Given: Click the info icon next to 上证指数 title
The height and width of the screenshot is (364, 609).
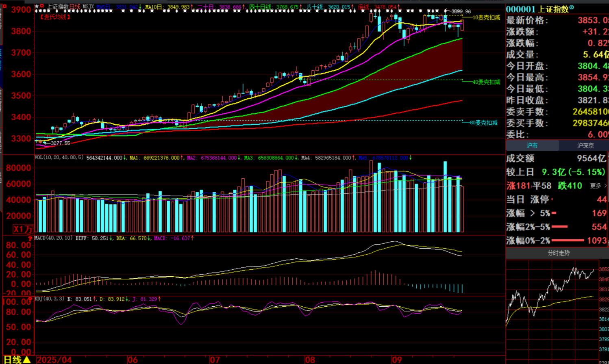Looking at the screenshot, I should point(572,8).
